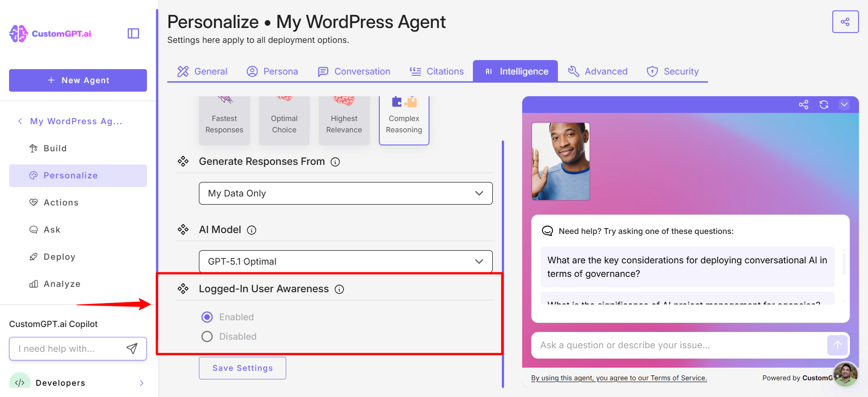Open Personalize in the sidebar

click(x=78, y=176)
